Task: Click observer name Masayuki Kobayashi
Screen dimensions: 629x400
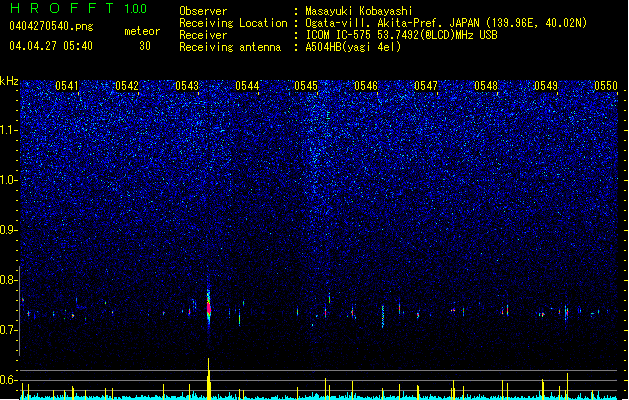Action: click(359, 11)
